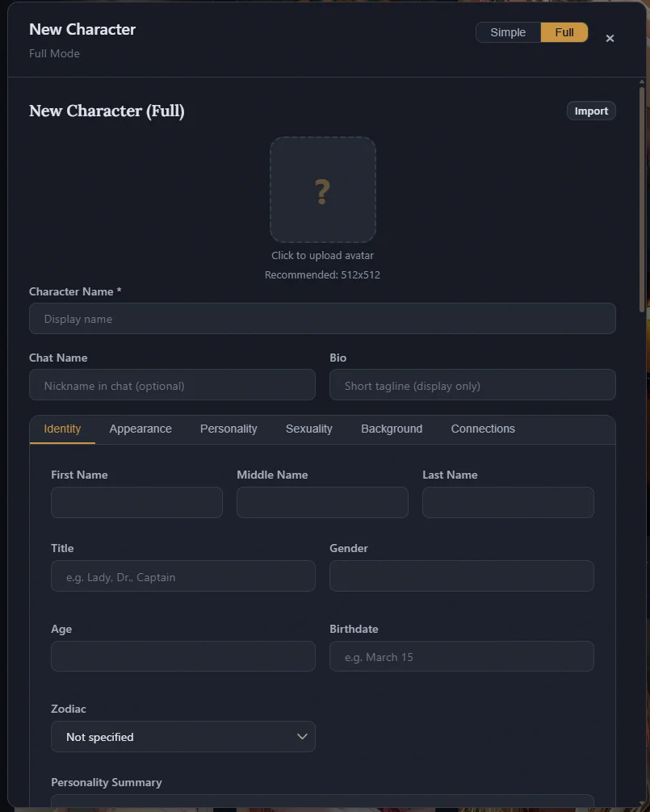Open the Connections tab

point(483,429)
